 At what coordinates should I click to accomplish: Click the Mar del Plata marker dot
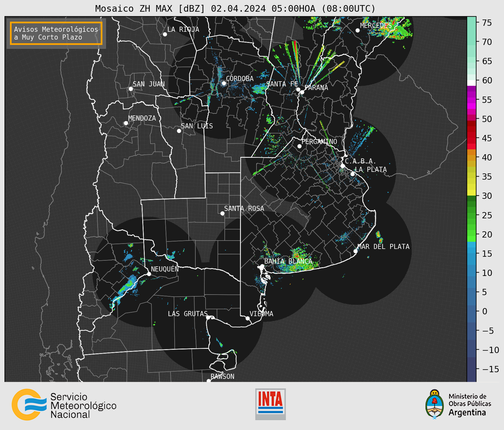[356, 251]
